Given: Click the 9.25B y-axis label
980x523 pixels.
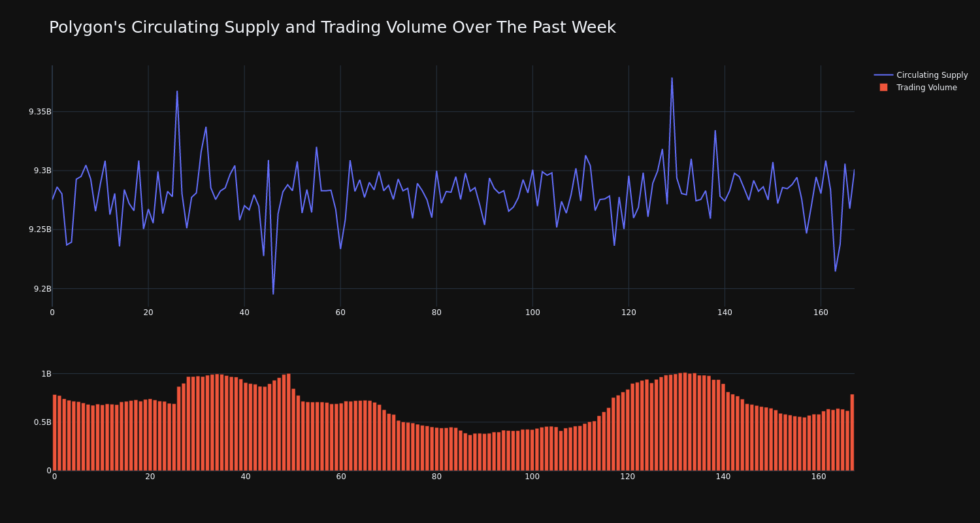Looking at the screenshot, I should click(40, 229).
